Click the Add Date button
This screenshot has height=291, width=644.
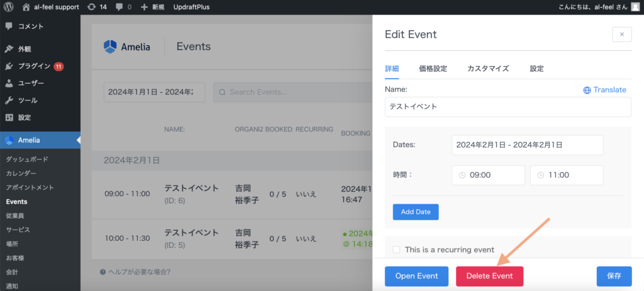point(415,212)
